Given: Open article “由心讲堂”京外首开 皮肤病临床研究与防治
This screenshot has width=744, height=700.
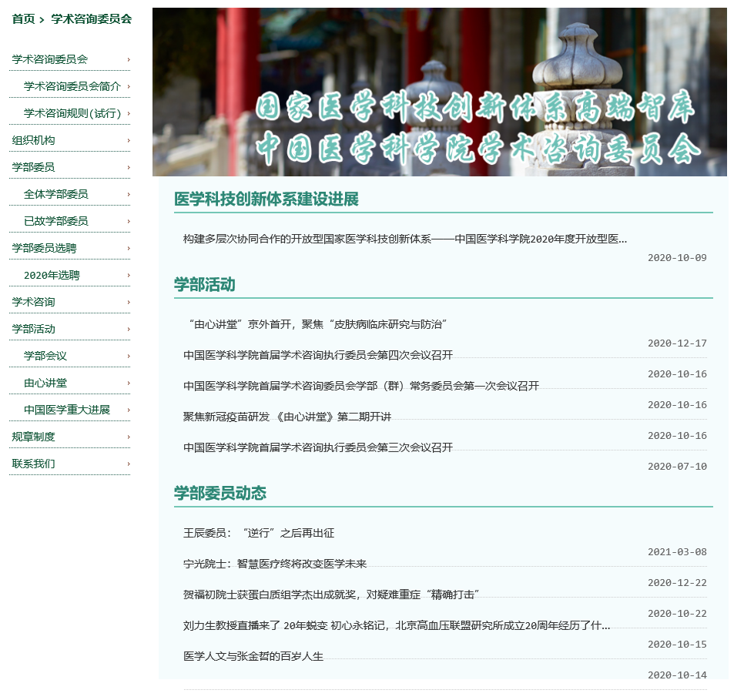Looking at the screenshot, I should [x=315, y=325].
